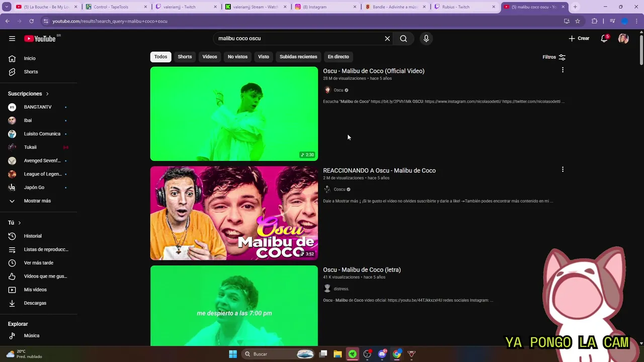
Task: Play the REACCIONANDO A Oscu thumbnail
Action: [234, 213]
